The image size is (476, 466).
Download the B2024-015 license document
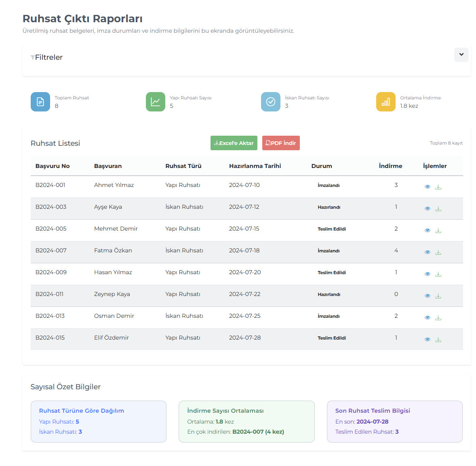438,340
